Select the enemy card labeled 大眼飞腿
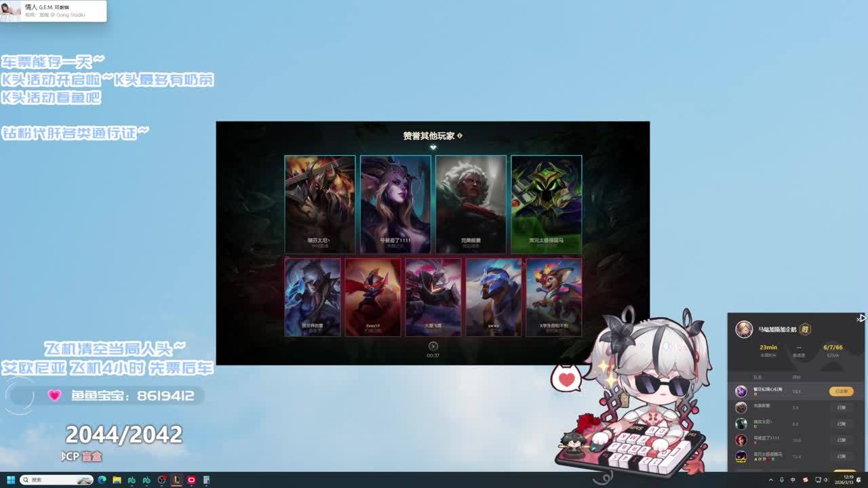This screenshot has width=868, height=488. (433, 297)
